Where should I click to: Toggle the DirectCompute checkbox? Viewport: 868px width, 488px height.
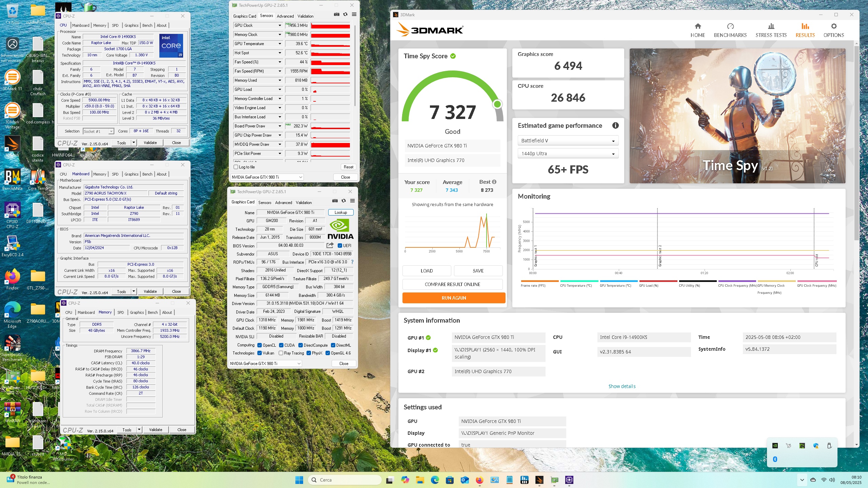click(x=300, y=345)
